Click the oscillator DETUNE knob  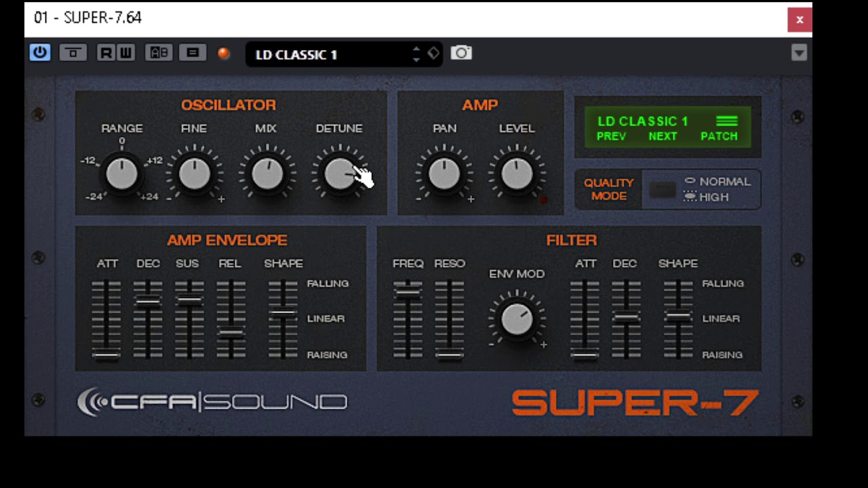point(340,174)
